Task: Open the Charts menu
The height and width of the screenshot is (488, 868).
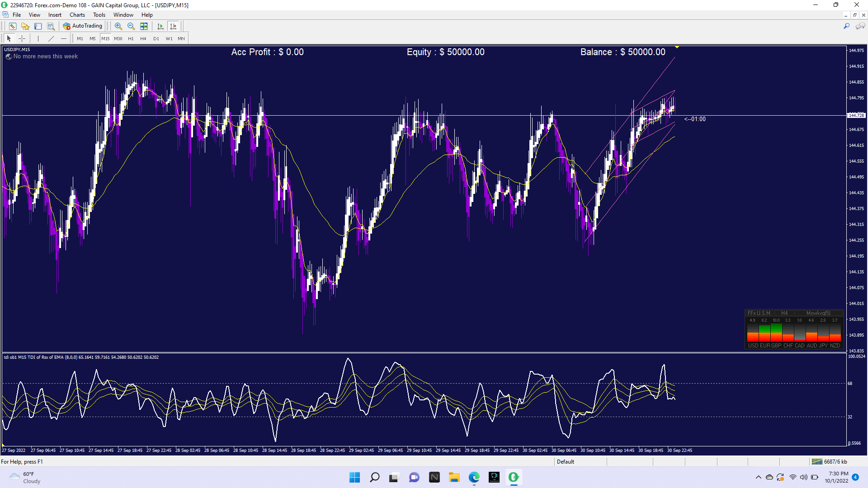Action: coord(77,15)
